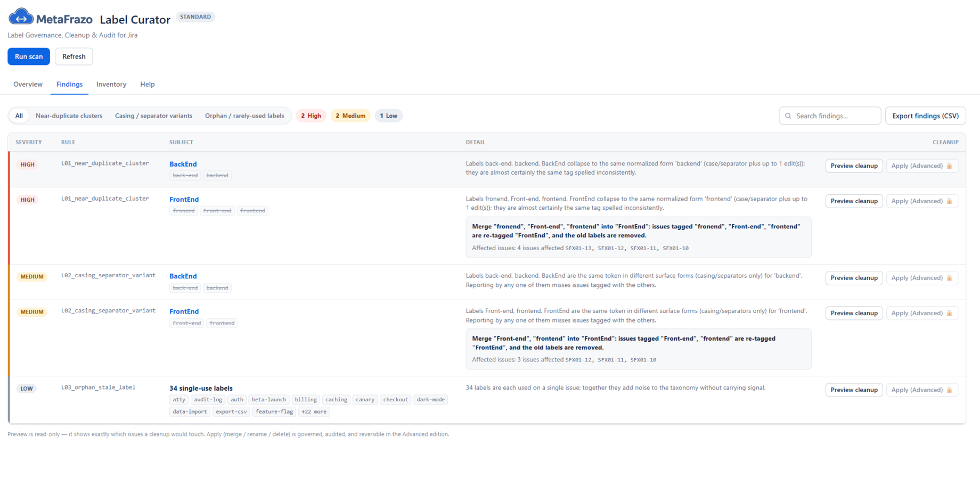Filter by Near-duplicate clusters
This screenshot has width=980, height=479.
coord(69,116)
